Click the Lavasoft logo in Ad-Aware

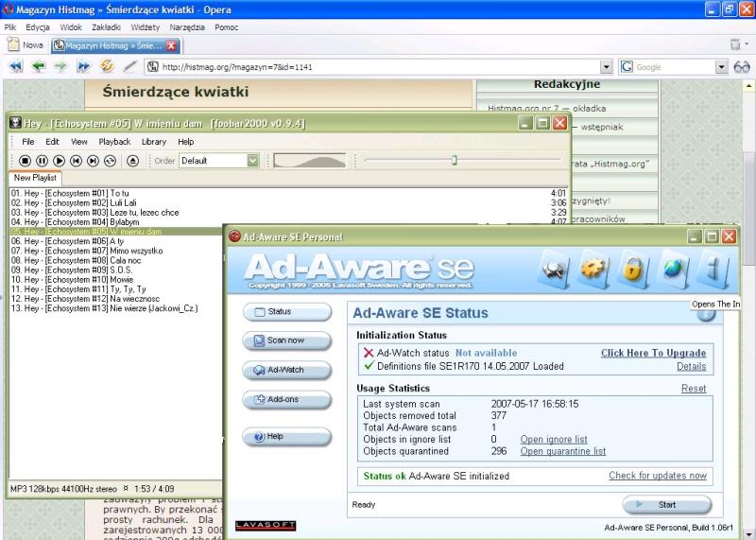tap(266, 526)
